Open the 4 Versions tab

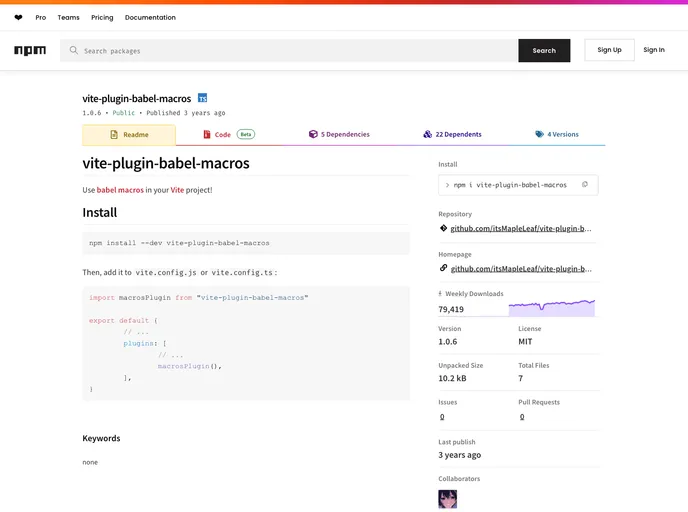pyautogui.click(x=557, y=134)
